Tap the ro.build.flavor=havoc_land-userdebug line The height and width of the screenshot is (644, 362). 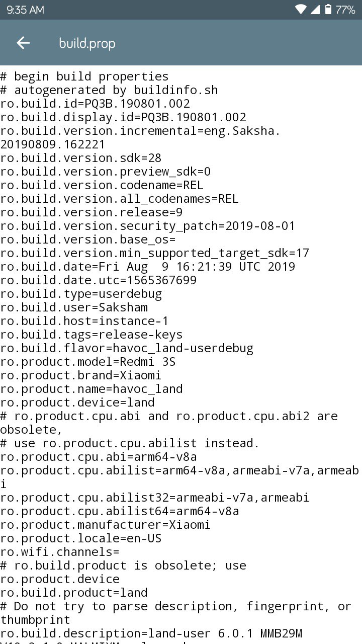pyautogui.click(x=127, y=348)
